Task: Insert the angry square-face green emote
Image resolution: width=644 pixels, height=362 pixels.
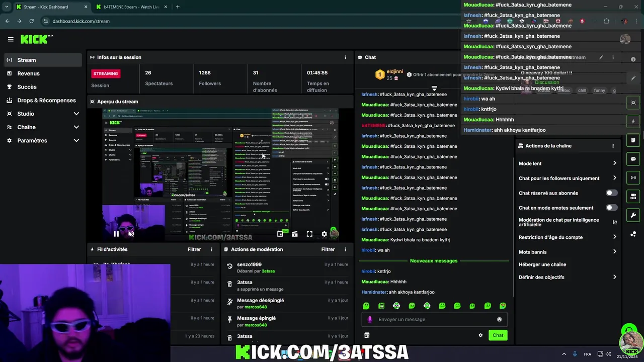Action: (381, 306)
